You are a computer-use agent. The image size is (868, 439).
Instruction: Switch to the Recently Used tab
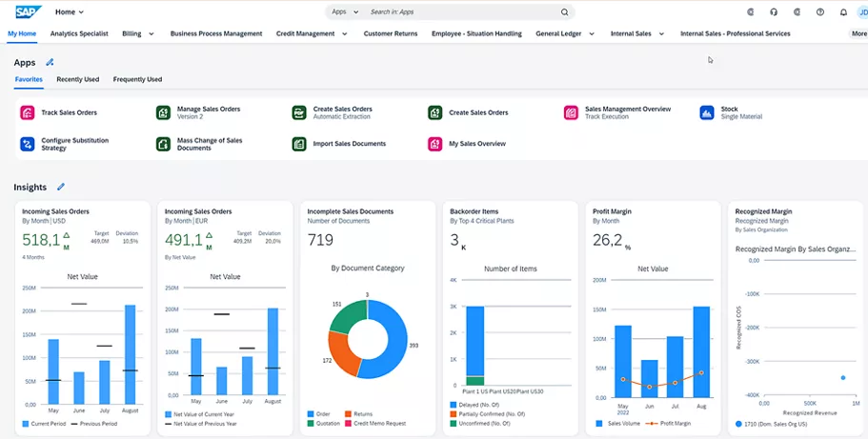point(77,79)
